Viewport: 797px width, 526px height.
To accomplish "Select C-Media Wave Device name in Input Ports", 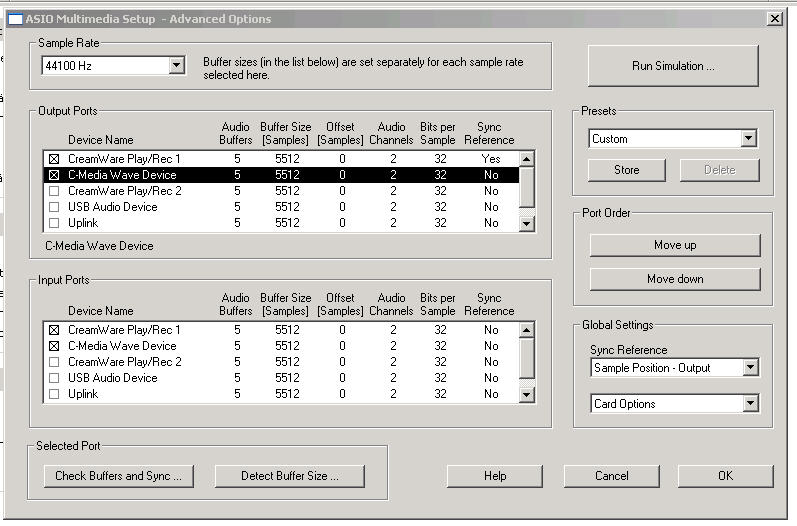I will [122, 346].
